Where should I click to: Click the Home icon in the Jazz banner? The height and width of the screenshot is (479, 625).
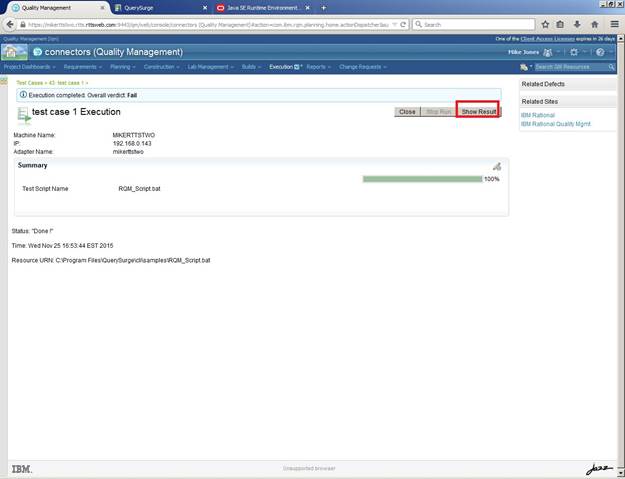(x=14, y=52)
